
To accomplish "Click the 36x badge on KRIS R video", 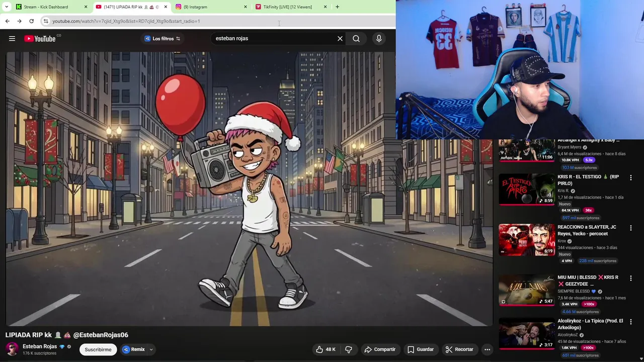I will click(x=588, y=210).
